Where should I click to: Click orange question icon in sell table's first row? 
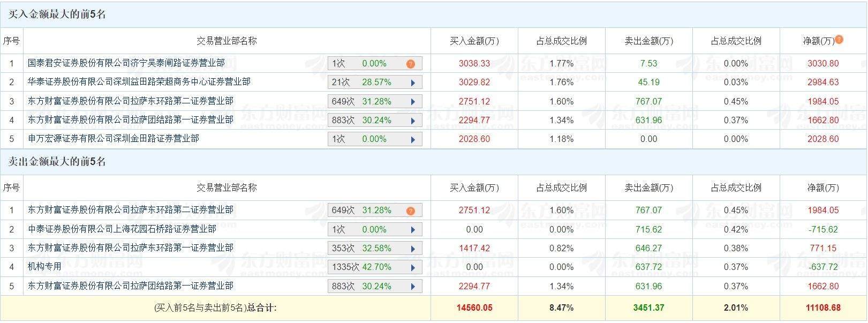point(410,211)
